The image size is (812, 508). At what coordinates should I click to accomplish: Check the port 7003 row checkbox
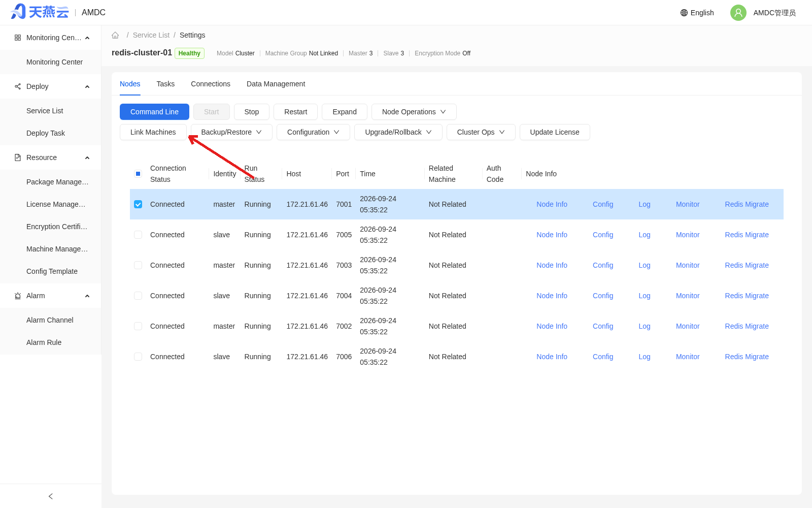138,265
